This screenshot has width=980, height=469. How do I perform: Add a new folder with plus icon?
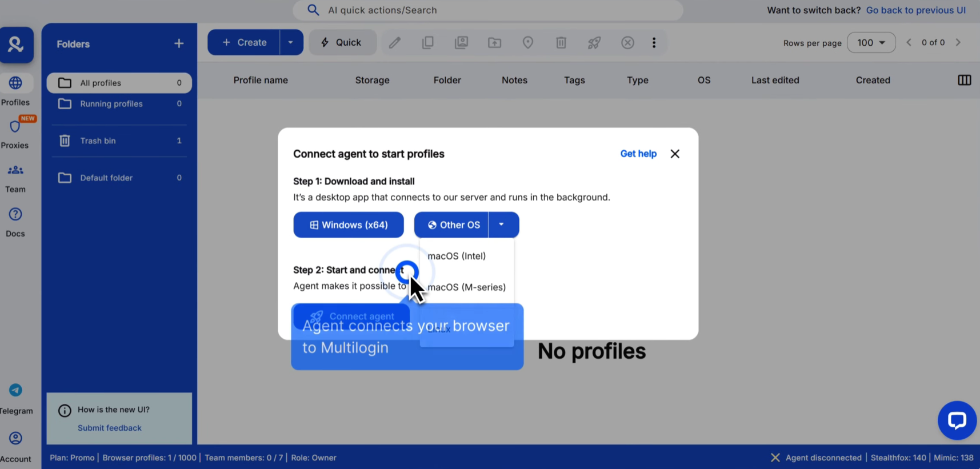179,44
